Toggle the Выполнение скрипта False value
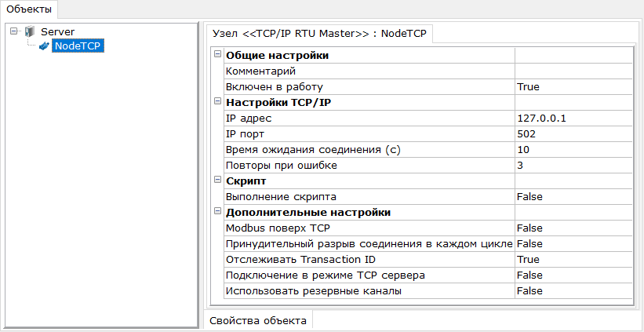 pos(573,197)
